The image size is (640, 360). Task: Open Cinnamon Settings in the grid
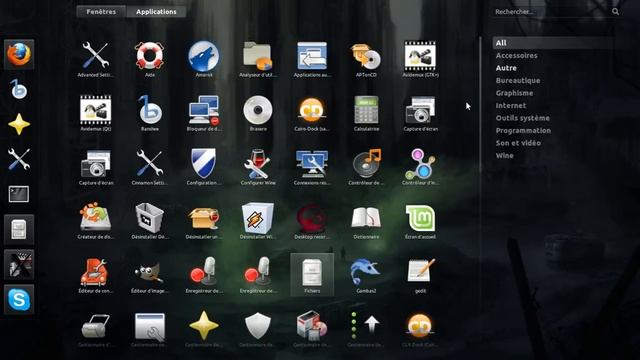tap(149, 167)
